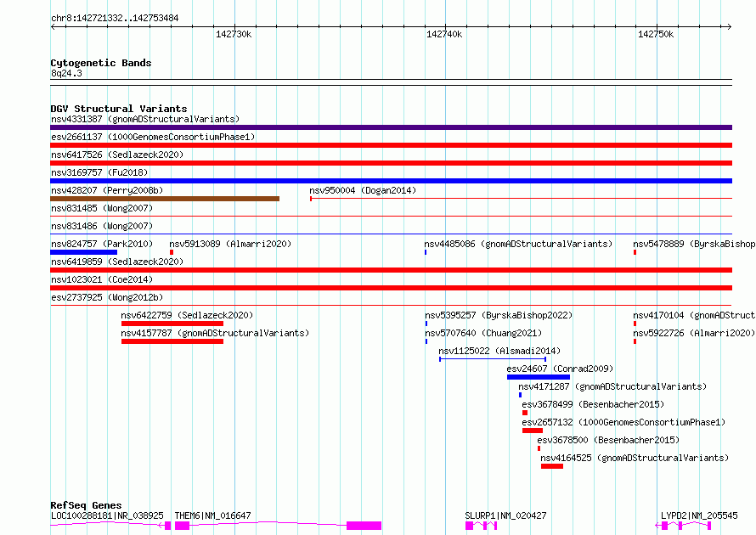The image size is (756, 535).
Task: Click nsv1023021 (Coe2014) label
Action: [x=102, y=279]
